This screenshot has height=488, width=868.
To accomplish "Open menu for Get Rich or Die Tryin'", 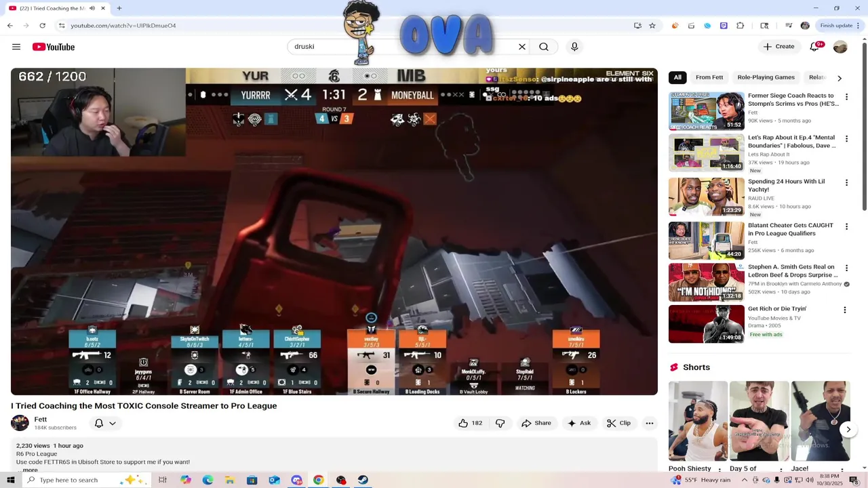I will 845,310.
